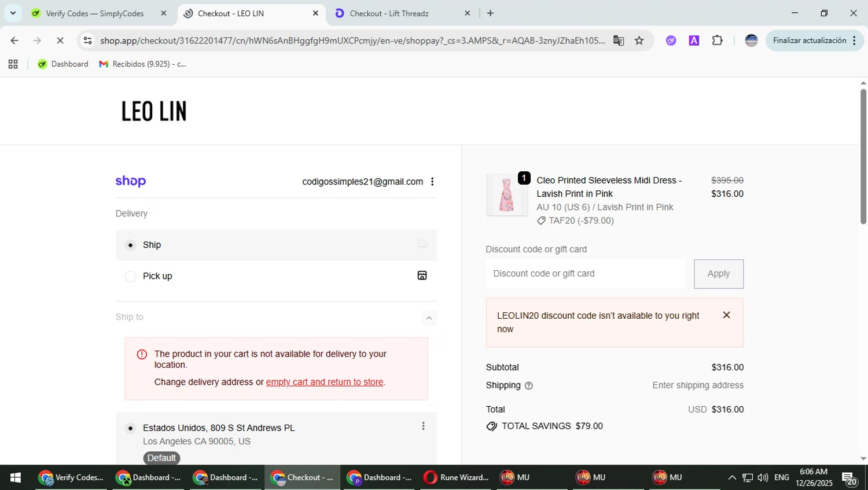868x490 pixels.
Task: Open the tab search dropdown arrow
Action: coord(13,13)
